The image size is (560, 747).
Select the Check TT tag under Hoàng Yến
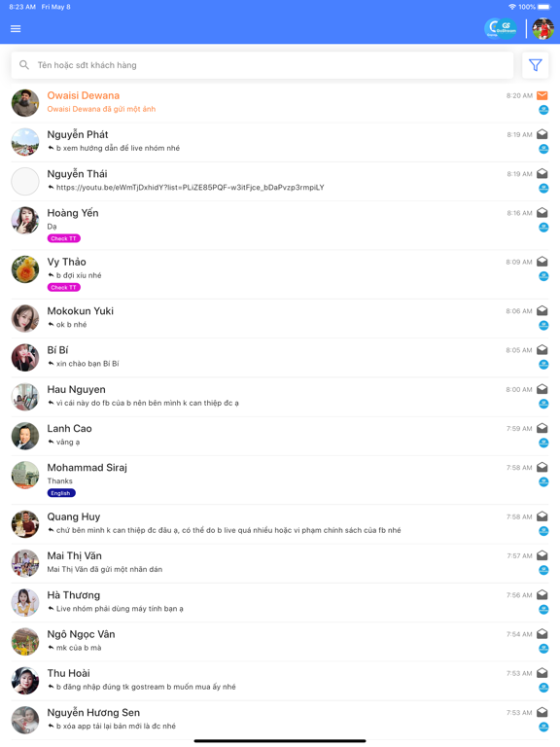64,238
